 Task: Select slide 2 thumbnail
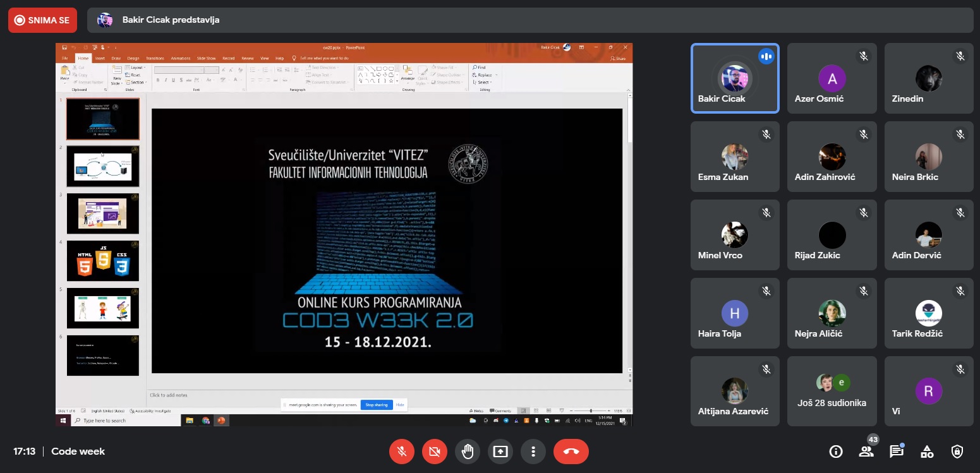click(102, 166)
